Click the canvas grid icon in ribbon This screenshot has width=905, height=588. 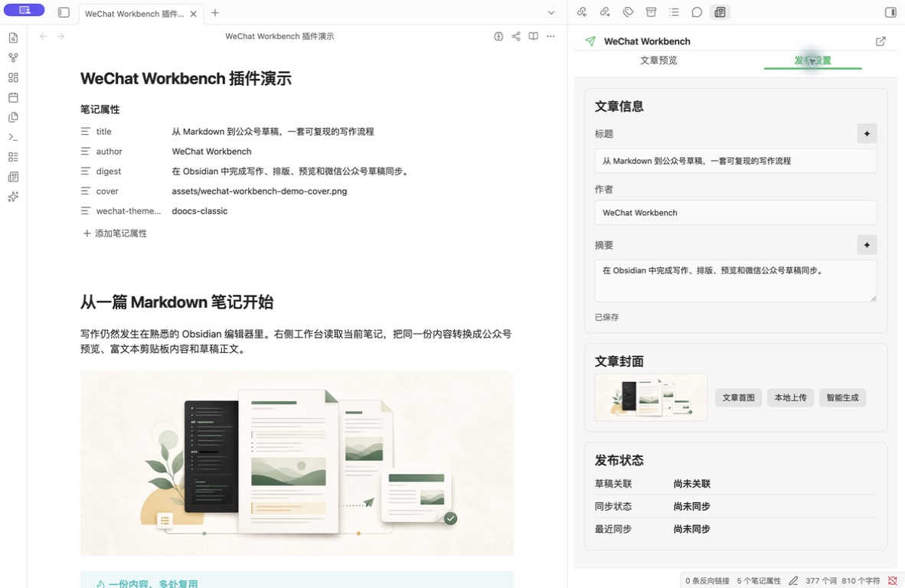[x=13, y=77]
